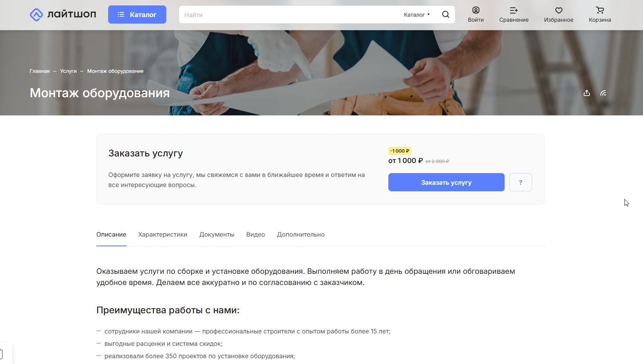Open the Лайтшоп logo homepage link
The width and height of the screenshot is (643, 364).
point(63,14)
